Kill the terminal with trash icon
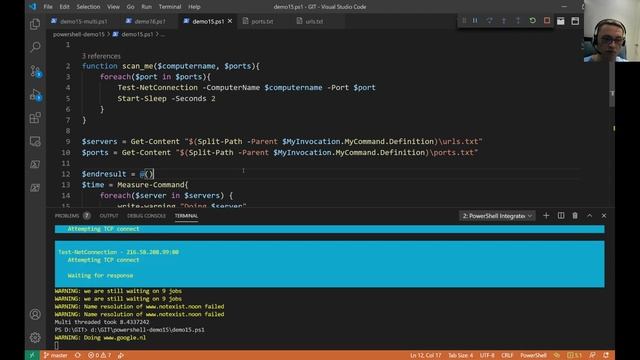Viewport: 640px width, 360px height. click(575, 216)
